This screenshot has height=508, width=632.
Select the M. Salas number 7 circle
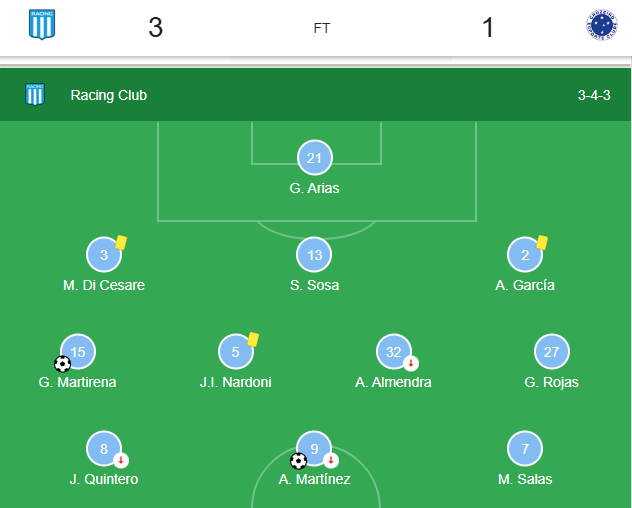tap(525, 448)
